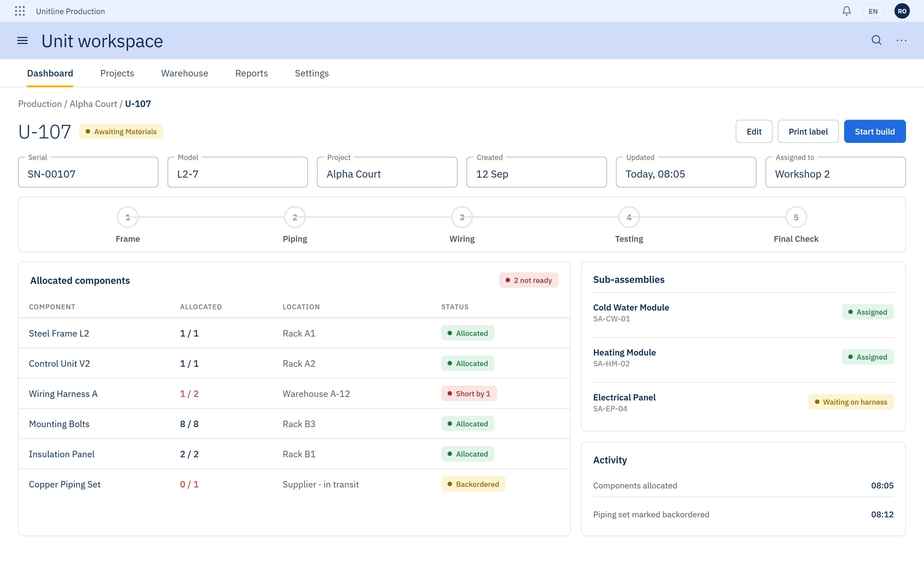Click the Backordered status badge
The width and height of the screenshot is (924, 578).
coord(473,484)
